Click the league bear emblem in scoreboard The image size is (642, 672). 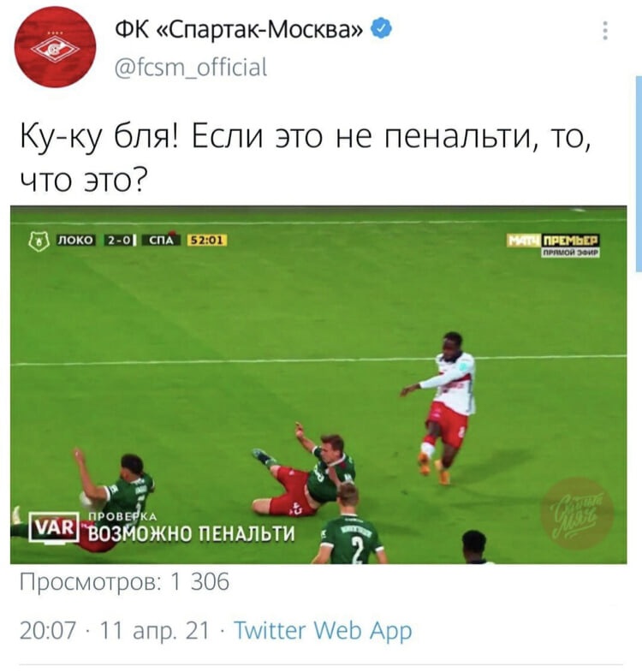click(x=39, y=241)
